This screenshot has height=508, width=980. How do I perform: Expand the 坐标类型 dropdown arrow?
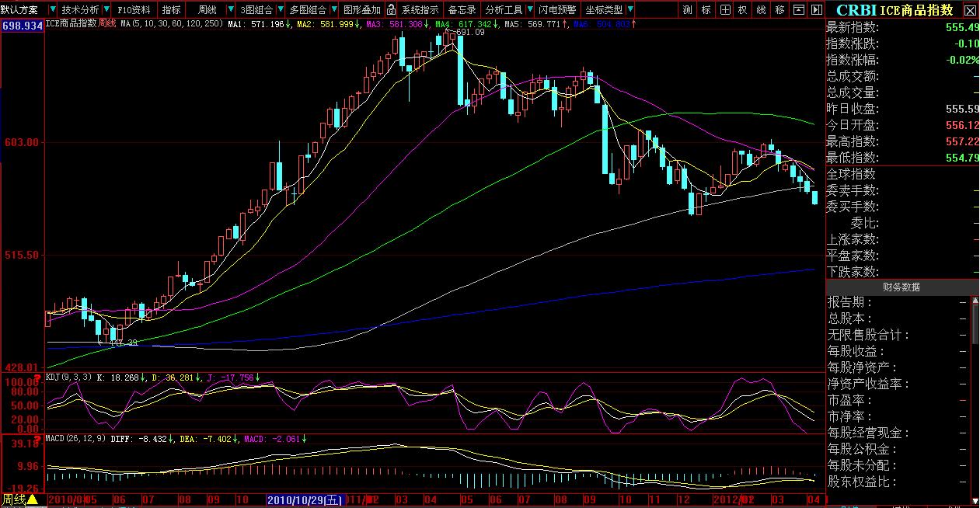[x=630, y=10]
